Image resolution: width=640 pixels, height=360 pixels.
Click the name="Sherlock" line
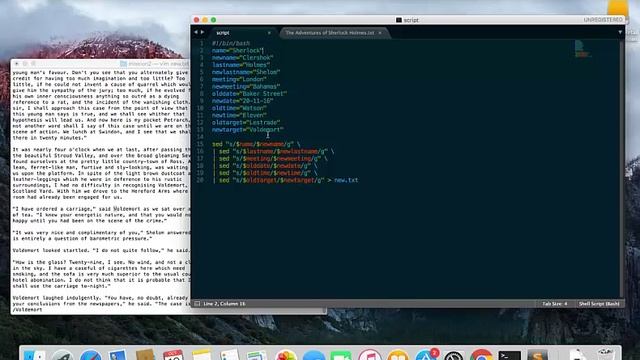[x=238, y=51]
